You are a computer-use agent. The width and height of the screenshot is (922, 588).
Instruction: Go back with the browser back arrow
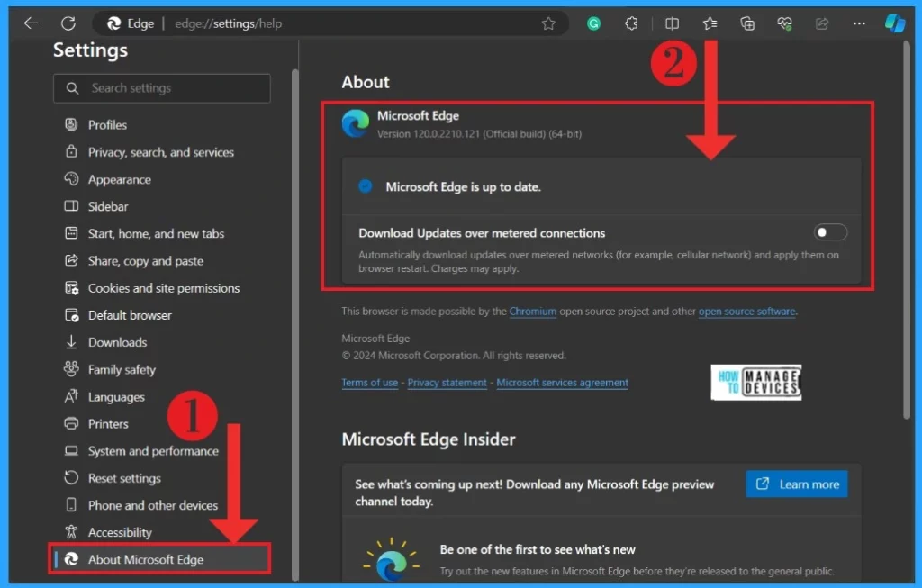coord(31,23)
